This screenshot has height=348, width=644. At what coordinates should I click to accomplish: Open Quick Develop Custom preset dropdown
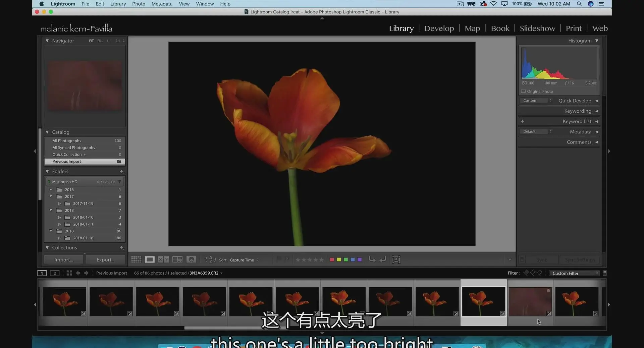point(536,101)
